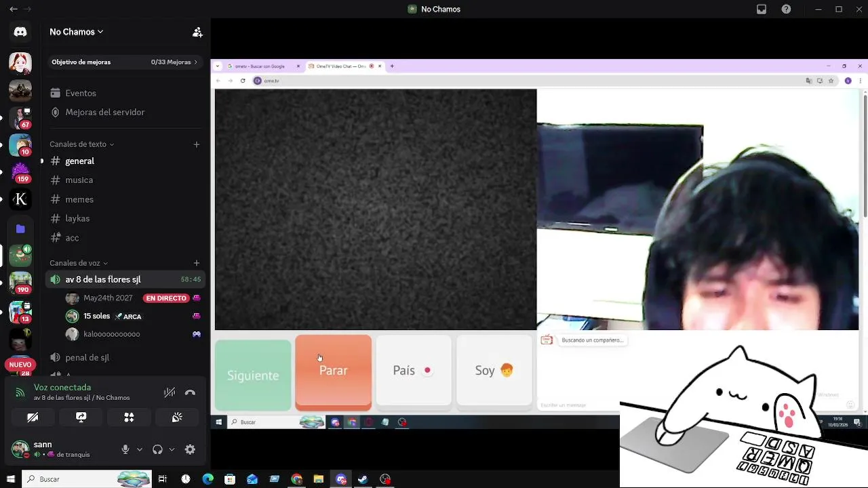This screenshot has width=868, height=488.
Task: Add a voice channel with plus
Action: pyautogui.click(x=197, y=263)
